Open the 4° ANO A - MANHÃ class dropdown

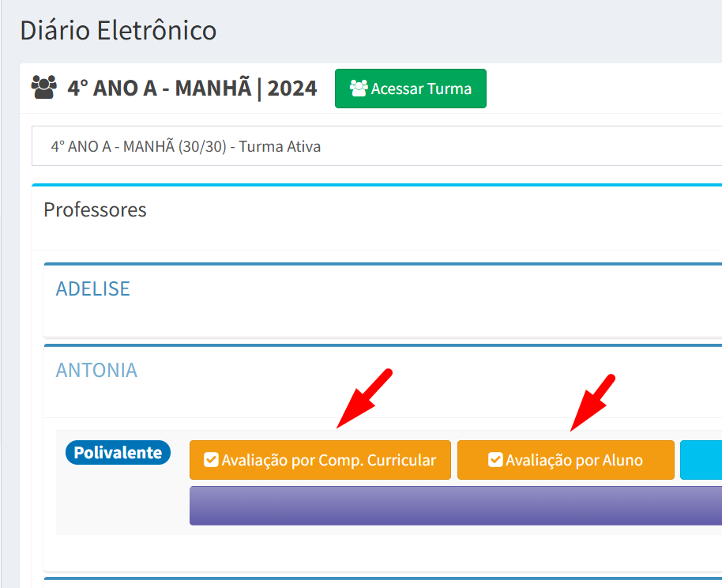pyautogui.click(x=377, y=146)
